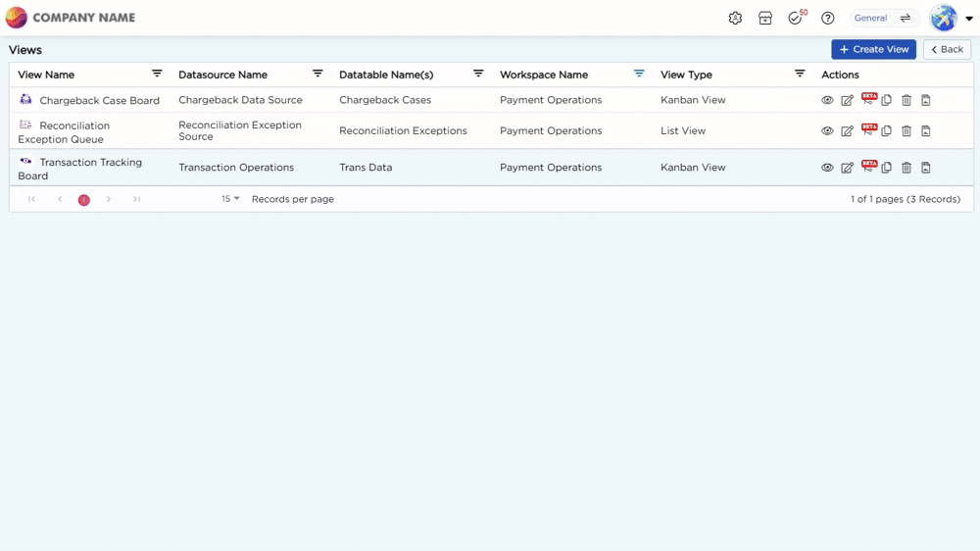Open the marketplace store icon
980x551 pixels.
(x=765, y=18)
